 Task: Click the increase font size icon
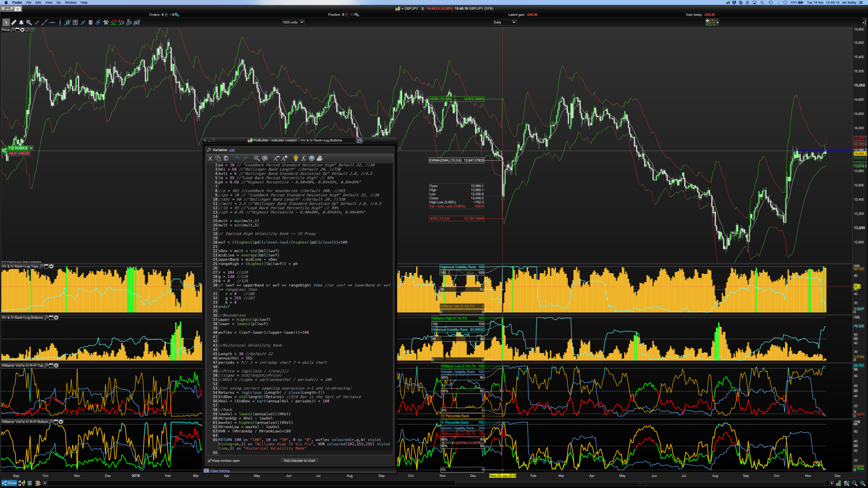284,158
